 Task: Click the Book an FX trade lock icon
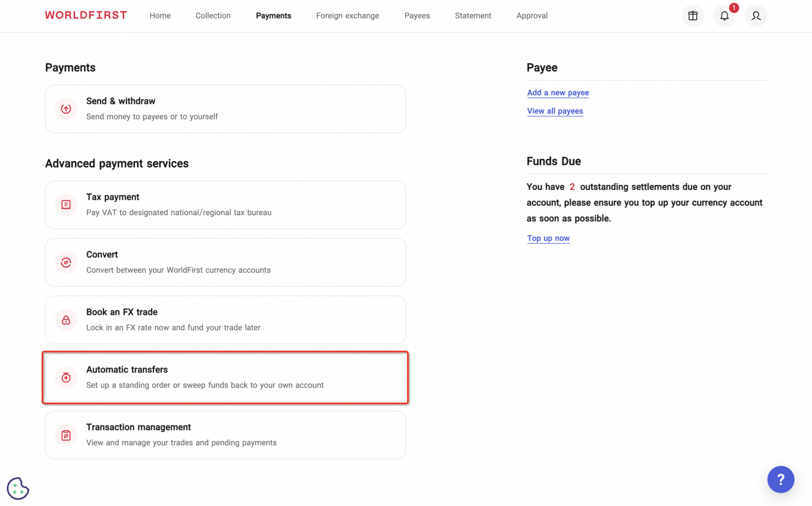66,319
